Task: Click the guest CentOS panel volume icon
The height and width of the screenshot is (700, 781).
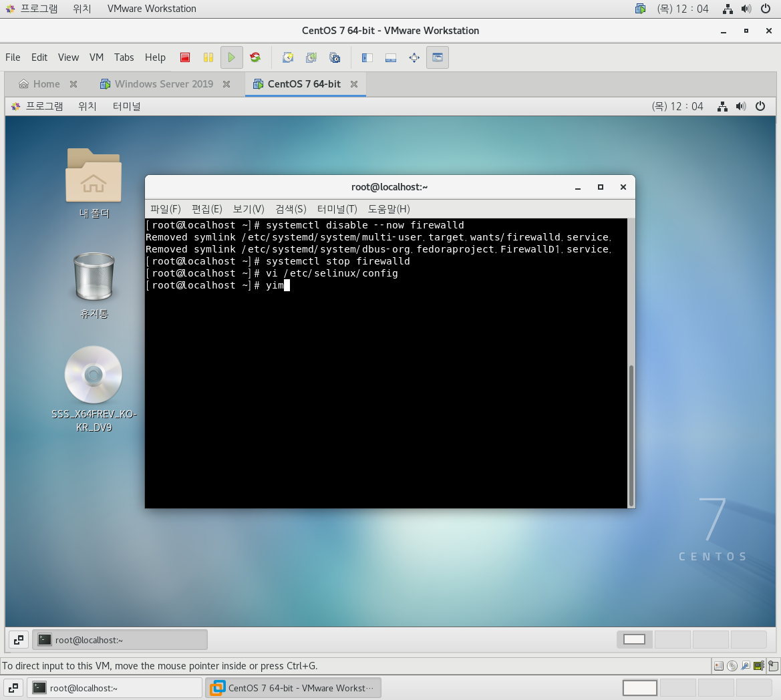Action: pyautogui.click(x=741, y=106)
